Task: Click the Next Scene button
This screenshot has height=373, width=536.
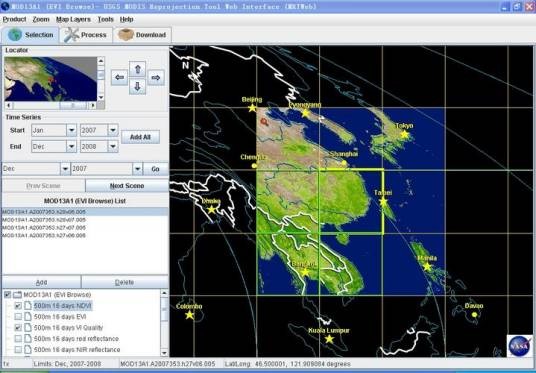Action: point(127,186)
